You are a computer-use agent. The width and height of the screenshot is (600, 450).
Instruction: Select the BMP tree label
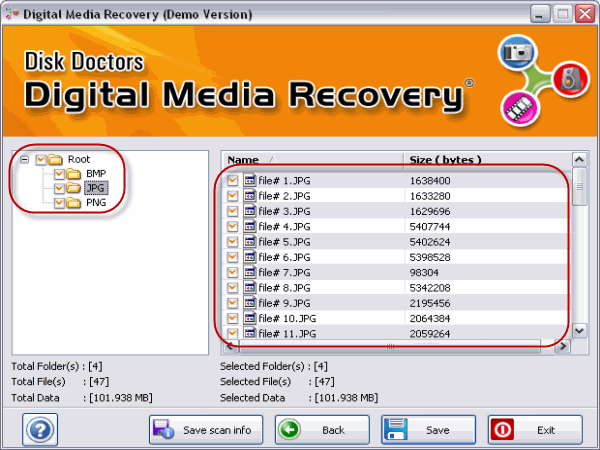[x=96, y=174]
